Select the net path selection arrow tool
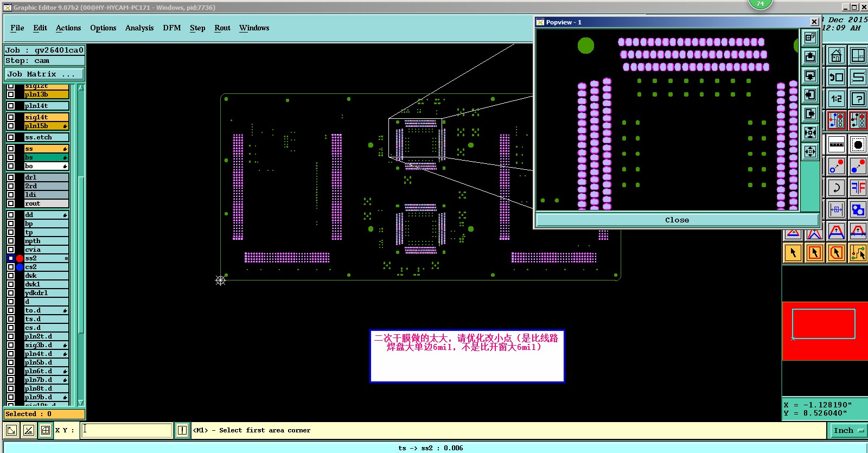The image size is (868, 453). click(858, 252)
